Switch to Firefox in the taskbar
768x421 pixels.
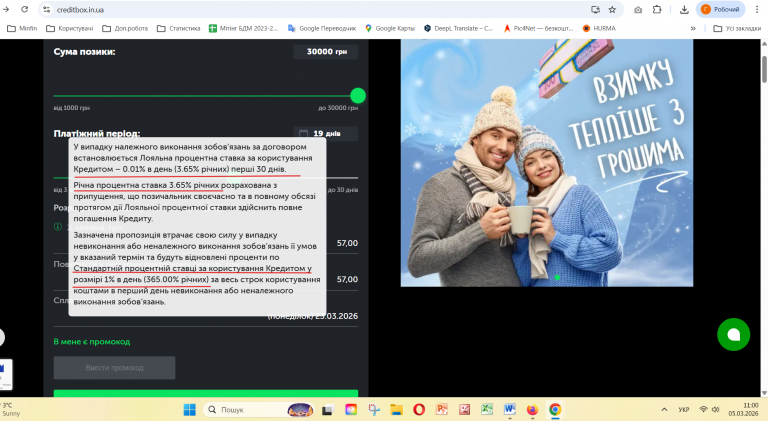click(532, 409)
